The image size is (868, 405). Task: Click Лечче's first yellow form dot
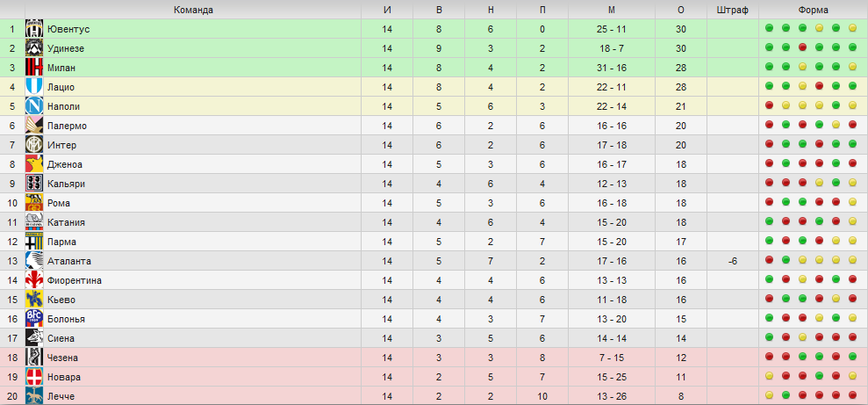pos(769,397)
